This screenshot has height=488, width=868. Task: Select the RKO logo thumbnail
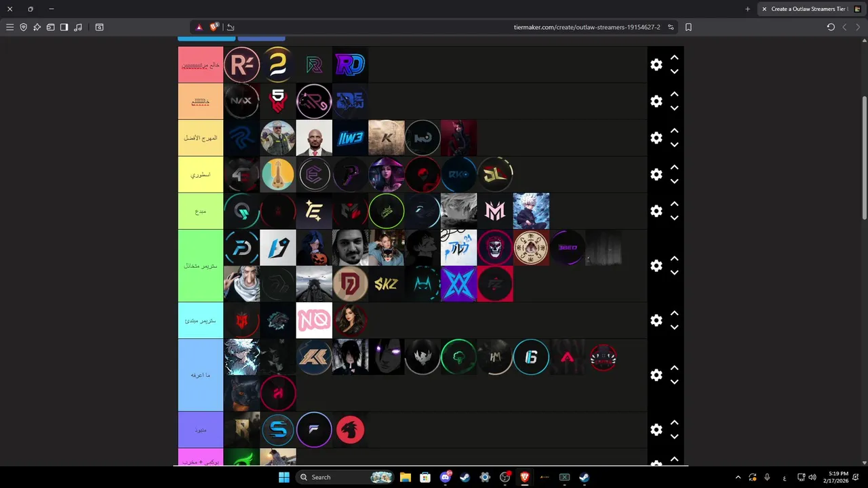tap(459, 174)
